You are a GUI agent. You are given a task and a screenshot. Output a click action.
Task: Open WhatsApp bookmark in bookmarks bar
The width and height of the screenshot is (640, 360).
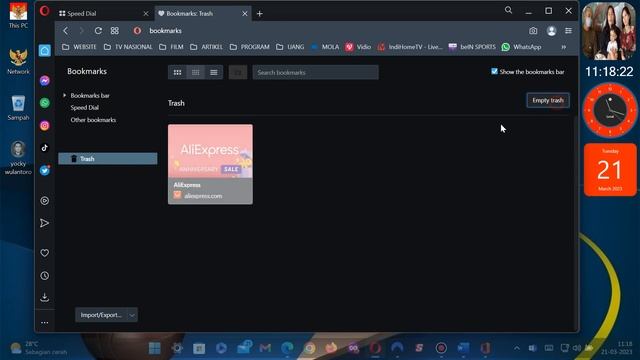[x=521, y=47]
